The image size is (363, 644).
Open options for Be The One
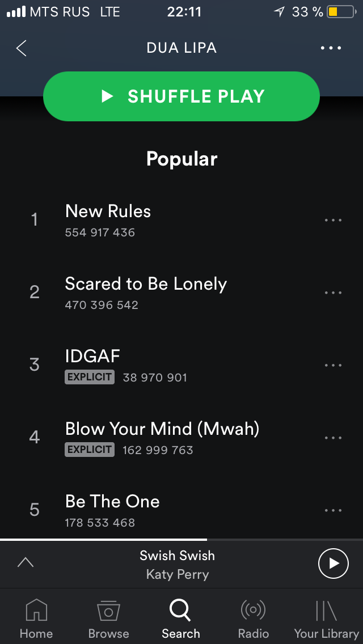click(333, 510)
